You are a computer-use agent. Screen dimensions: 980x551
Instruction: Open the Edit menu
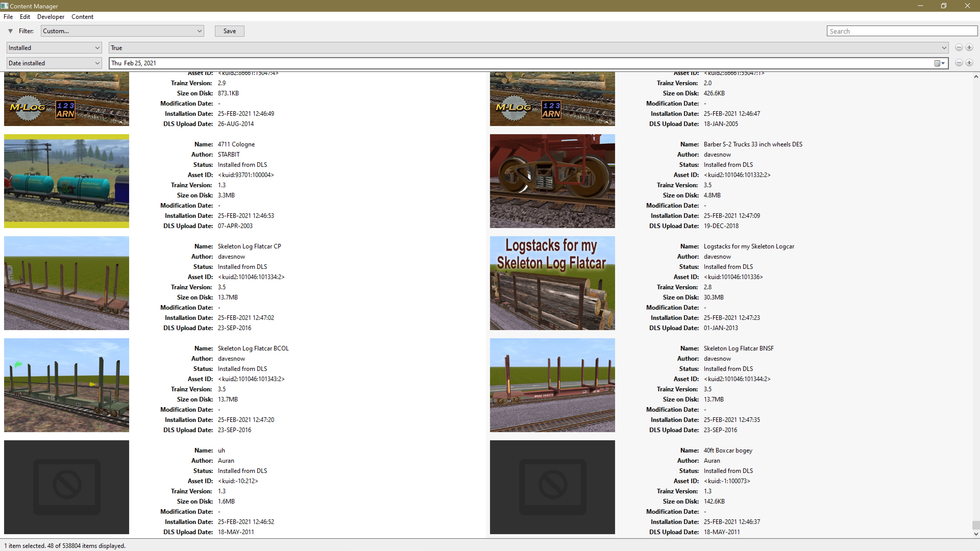pyautogui.click(x=25, y=17)
